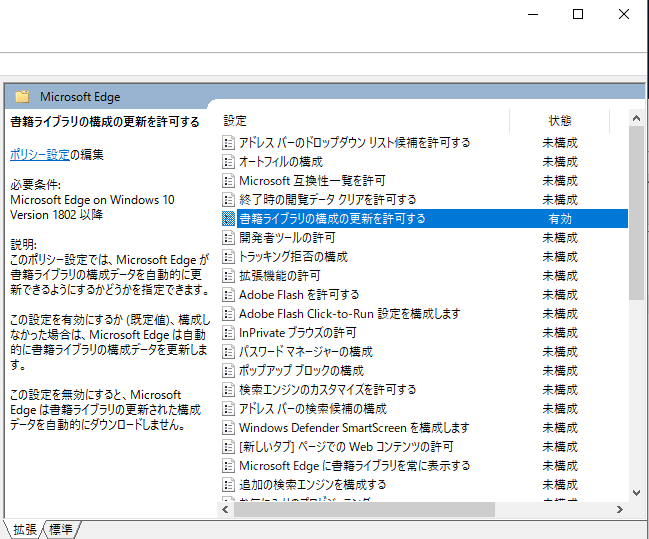Click policy icon beside [新しいタブ] ページでの Web コンテンツの許可
Image resolution: width=649 pixels, height=539 pixels.
point(228,447)
